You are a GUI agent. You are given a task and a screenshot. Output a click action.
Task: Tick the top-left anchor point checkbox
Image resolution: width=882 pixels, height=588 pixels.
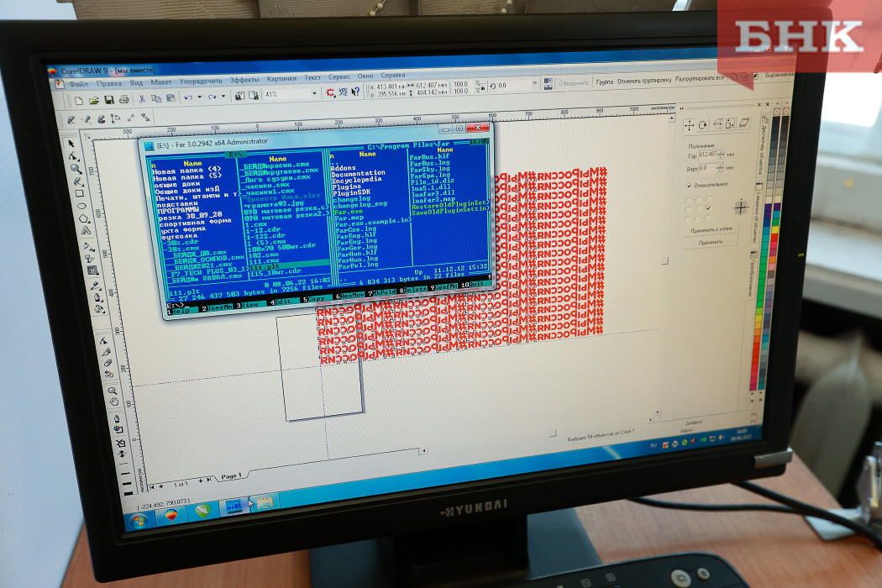point(689,201)
